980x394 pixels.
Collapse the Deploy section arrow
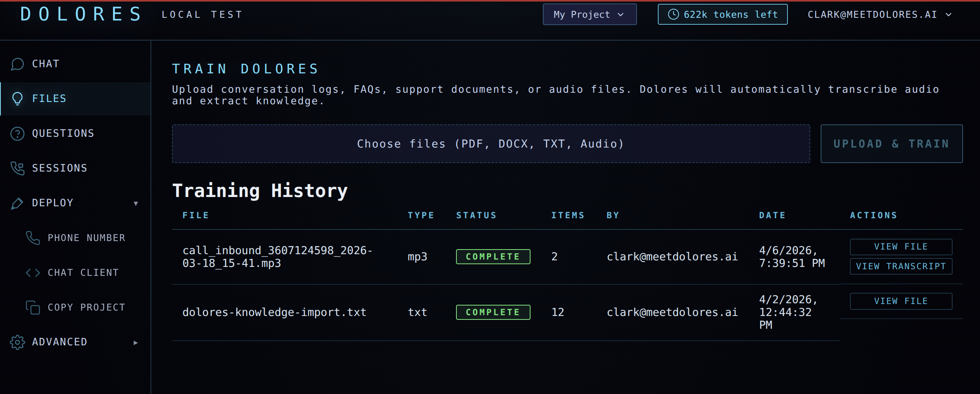tap(136, 204)
